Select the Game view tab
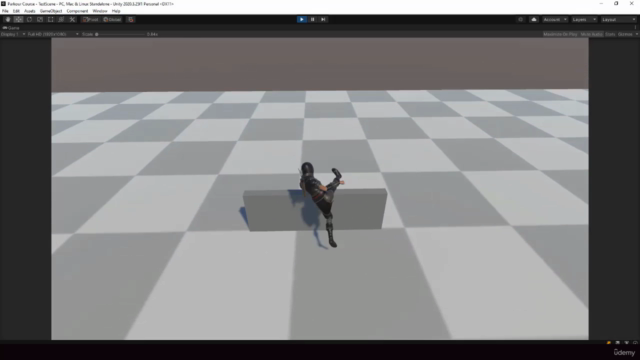 click(x=11, y=28)
